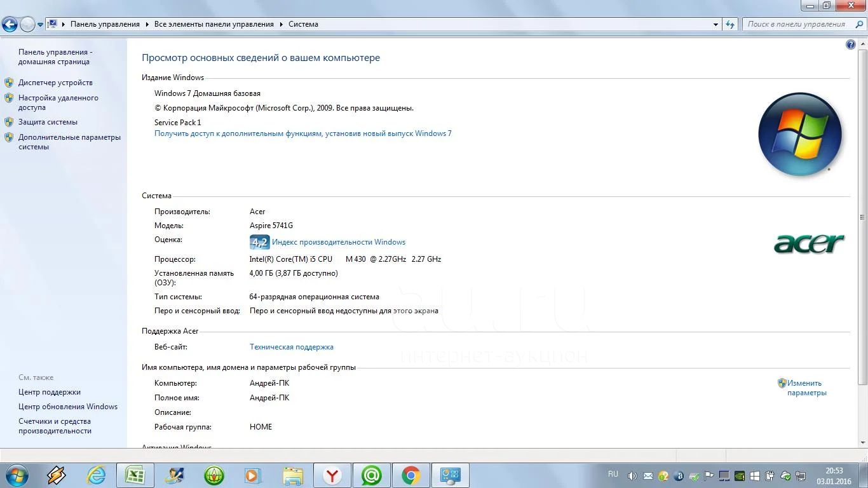
Task: Click the Система breadcrumb segment
Action: click(303, 24)
